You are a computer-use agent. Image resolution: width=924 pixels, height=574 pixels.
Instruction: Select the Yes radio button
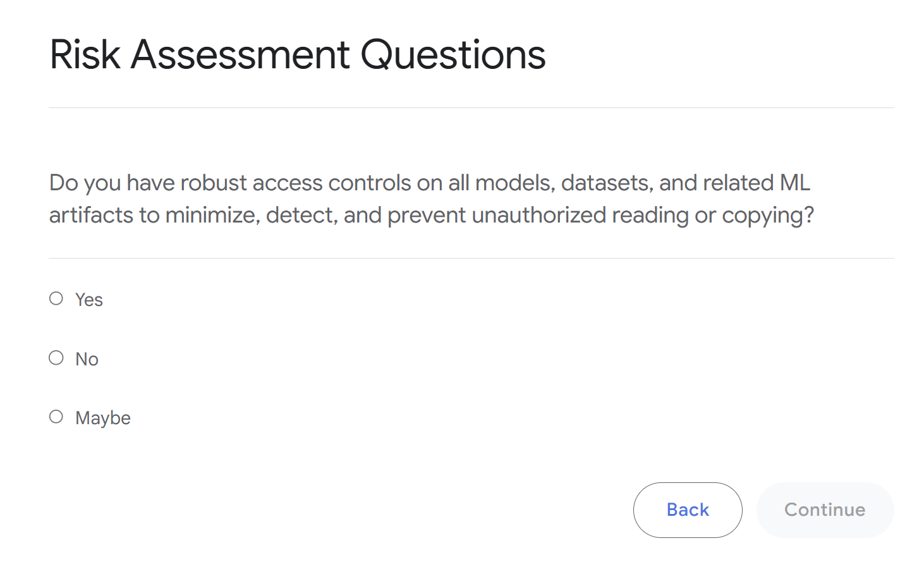[x=56, y=298]
